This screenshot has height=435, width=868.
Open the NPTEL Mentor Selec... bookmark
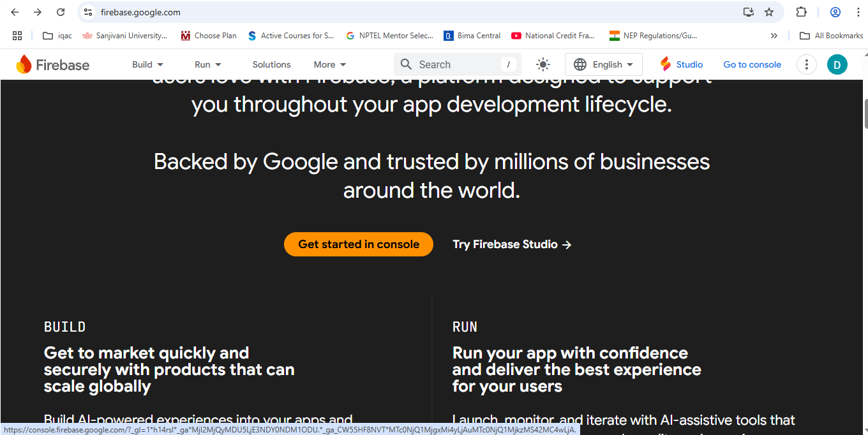click(x=390, y=36)
